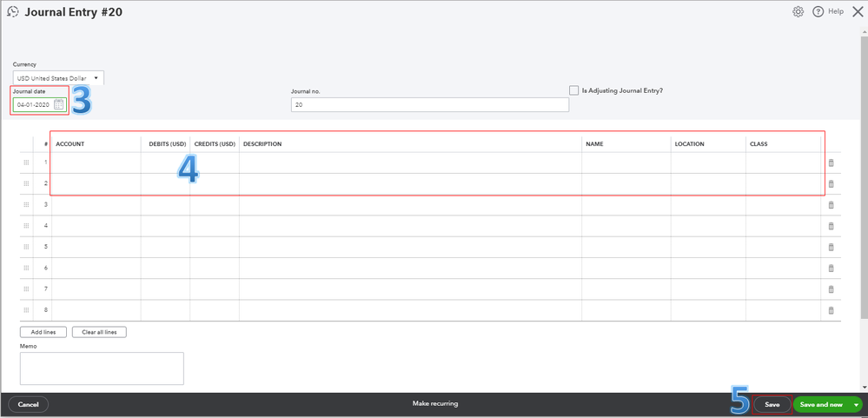
Task: Click the Cancel button
Action: [28, 405]
